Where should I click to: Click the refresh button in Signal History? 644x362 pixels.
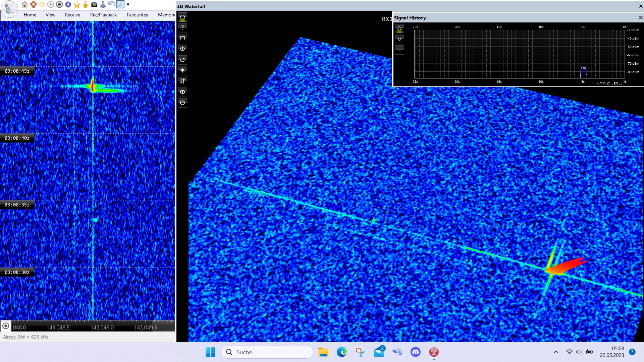(399, 39)
